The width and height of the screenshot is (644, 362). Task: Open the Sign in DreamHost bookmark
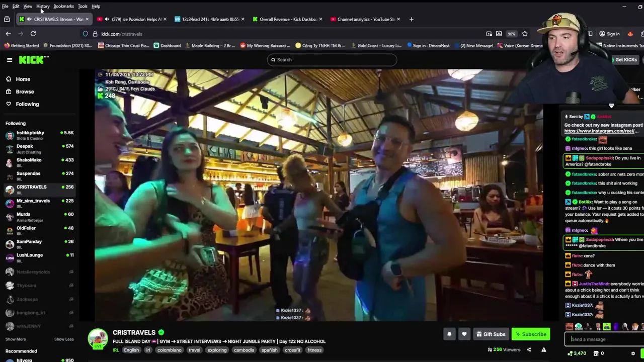point(427,45)
